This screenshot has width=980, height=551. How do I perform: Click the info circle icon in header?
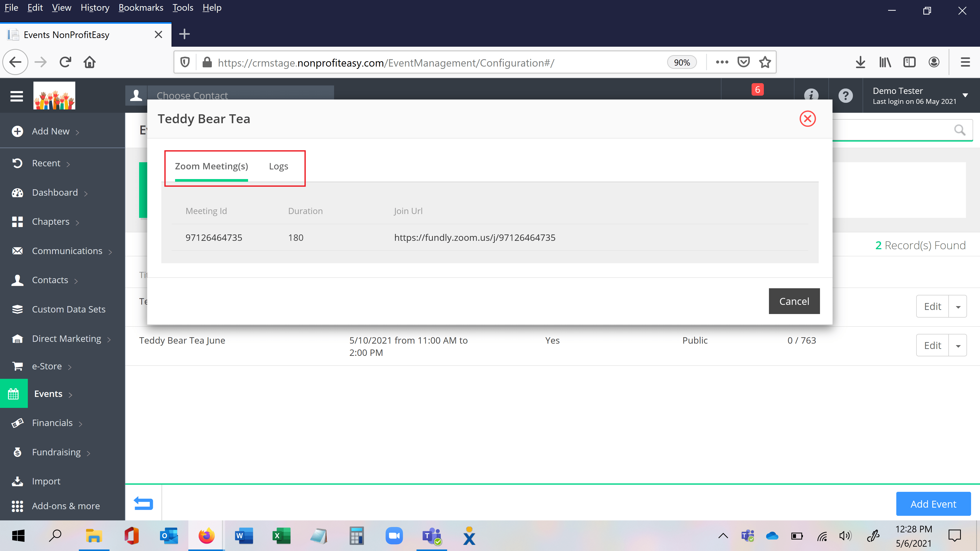812,95
